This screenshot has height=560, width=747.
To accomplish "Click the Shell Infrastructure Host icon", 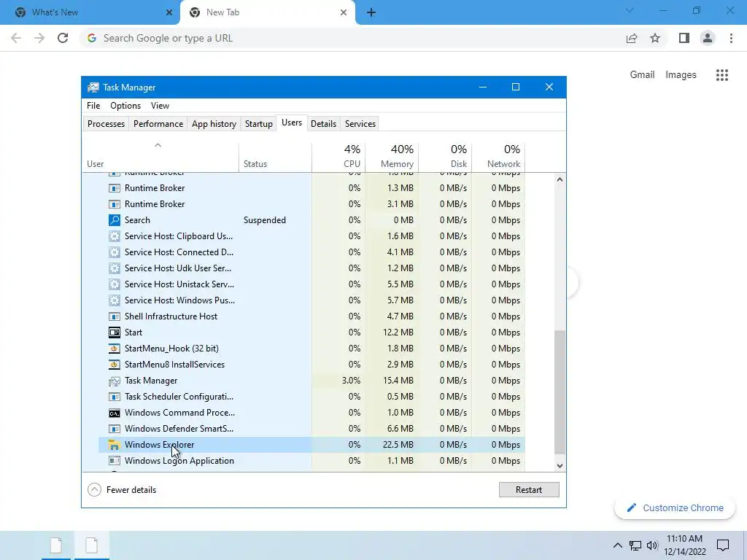I will 115,316.
